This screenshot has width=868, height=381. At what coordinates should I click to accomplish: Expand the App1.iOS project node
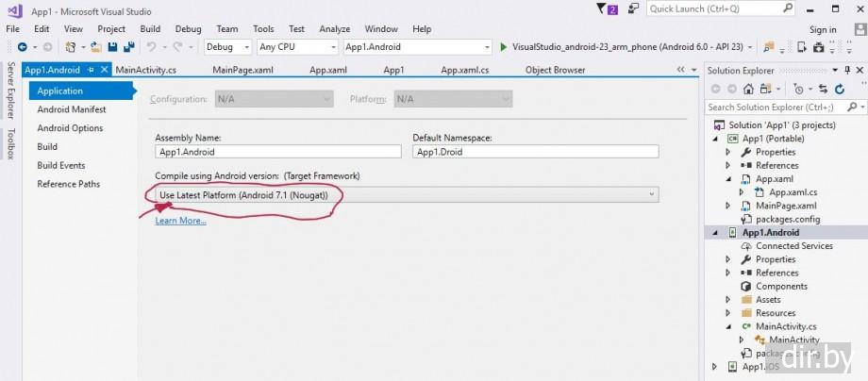(x=714, y=367)
